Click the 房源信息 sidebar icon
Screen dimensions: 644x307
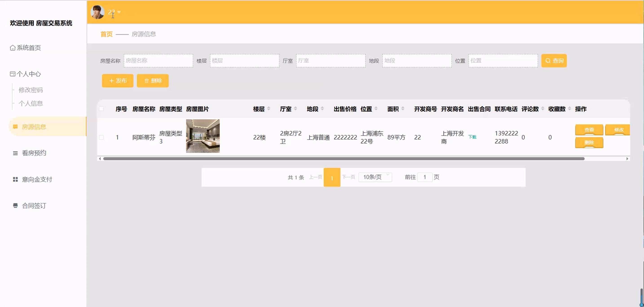[x=15, y=127]
